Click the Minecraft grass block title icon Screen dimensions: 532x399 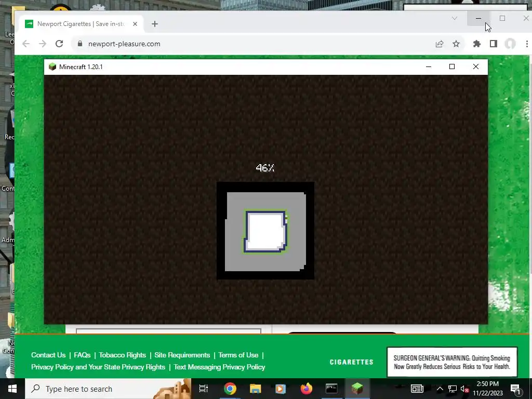[52, 67]
